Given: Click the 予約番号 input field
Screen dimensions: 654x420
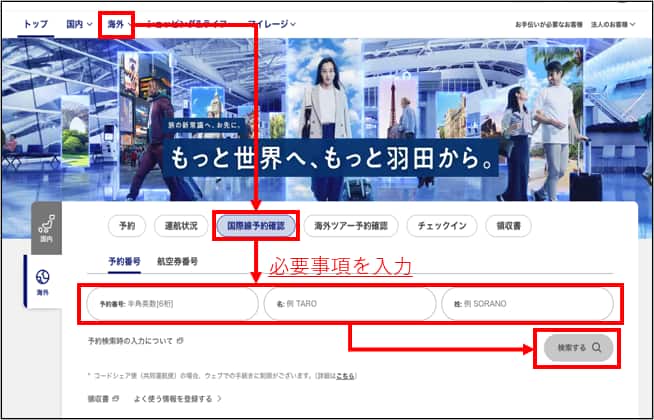Looking at the screenshot, I should click(x=168, y=303).
